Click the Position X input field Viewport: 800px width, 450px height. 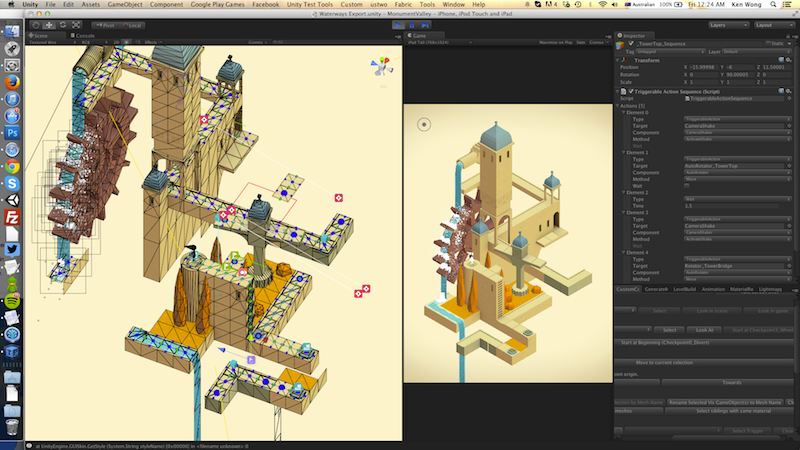tap(705, 67)
